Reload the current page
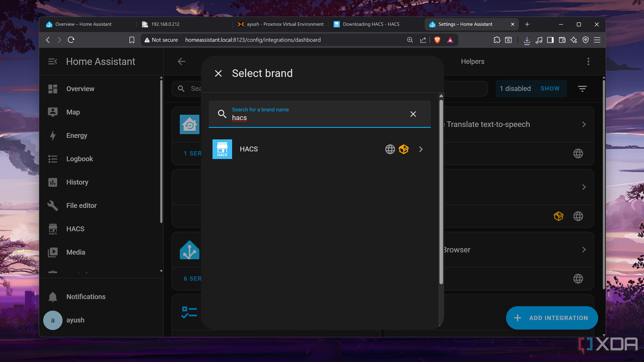 (71, 40)
